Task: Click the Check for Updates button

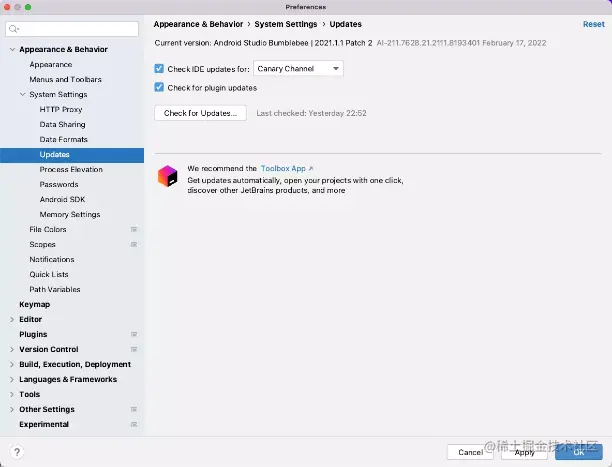Action: click(x=200, y=113)
